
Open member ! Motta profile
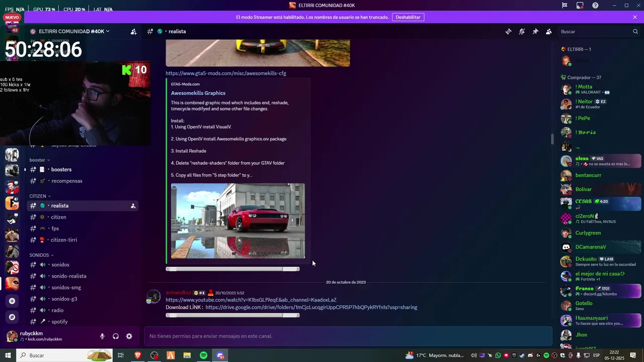click(601, 89)
